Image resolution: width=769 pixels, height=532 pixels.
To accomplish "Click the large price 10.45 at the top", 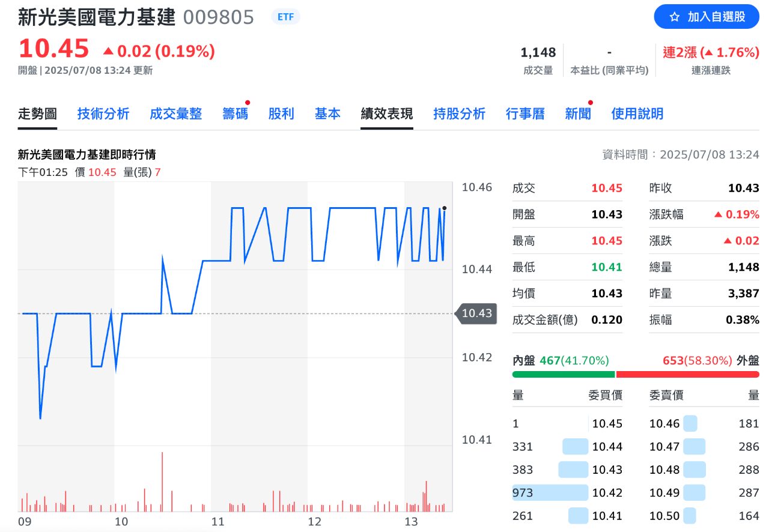I will tap(53, 48).
